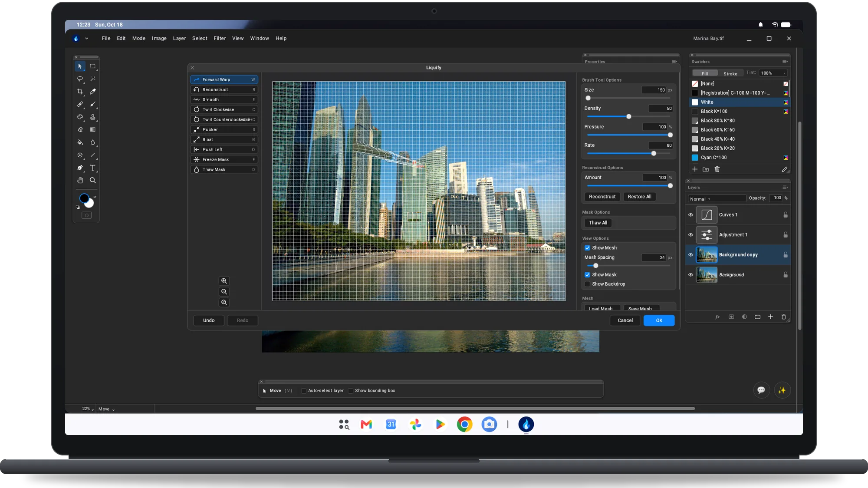Choose the Freeze Mask tool
868x488 pixels.
[x=224, y=159]
